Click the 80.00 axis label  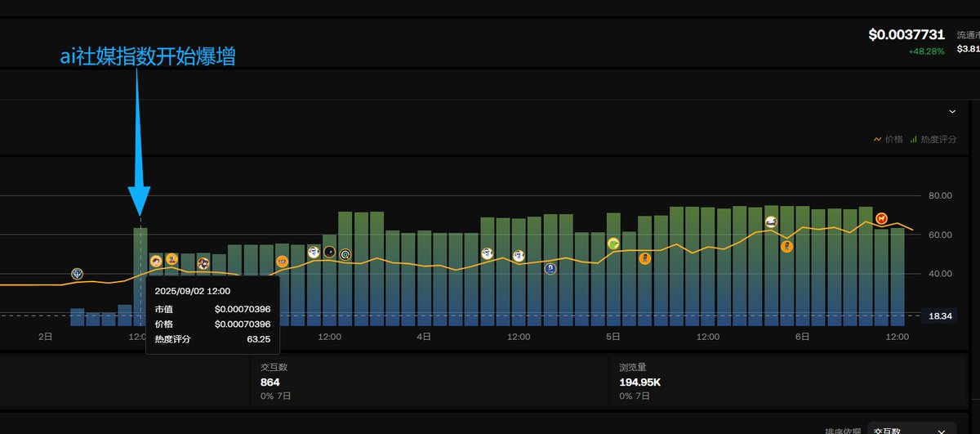[x=942, y=195]
